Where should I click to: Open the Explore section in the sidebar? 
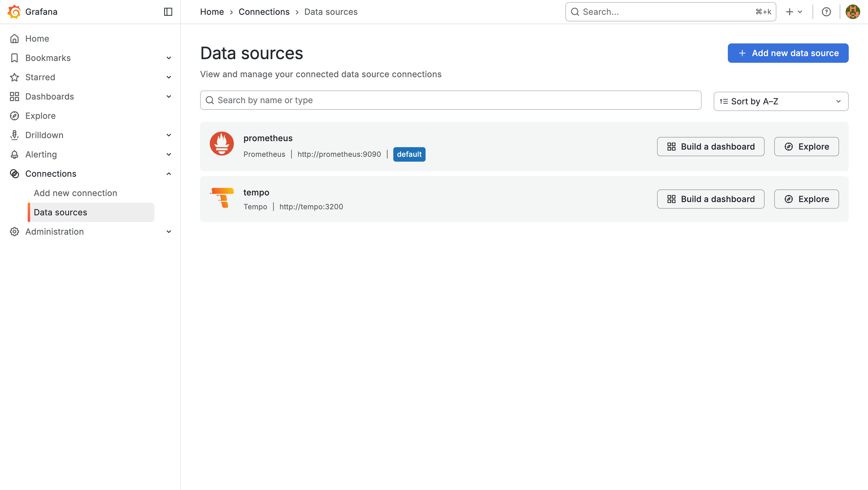(x=40, y=116)
